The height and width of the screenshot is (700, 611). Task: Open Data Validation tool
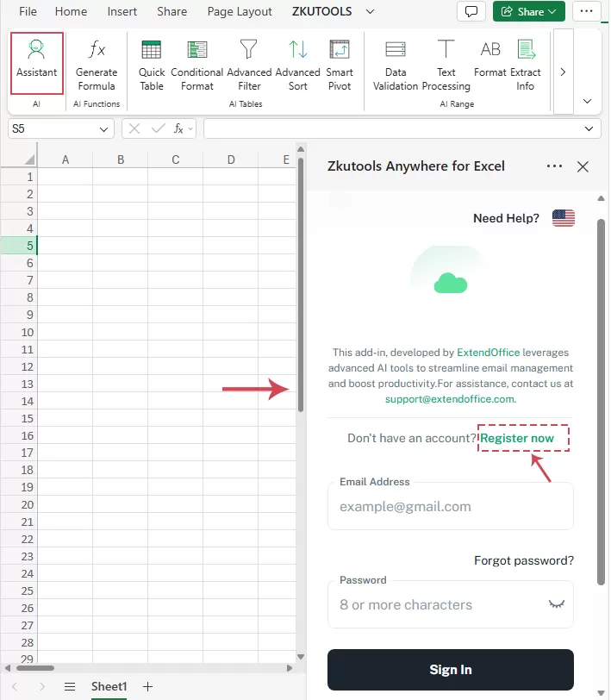[396, 66]
